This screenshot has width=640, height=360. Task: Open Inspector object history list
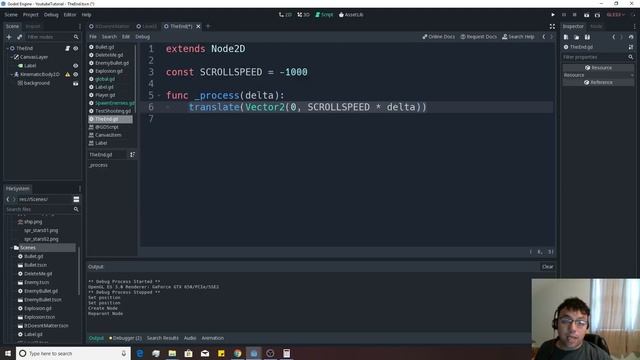631,37
